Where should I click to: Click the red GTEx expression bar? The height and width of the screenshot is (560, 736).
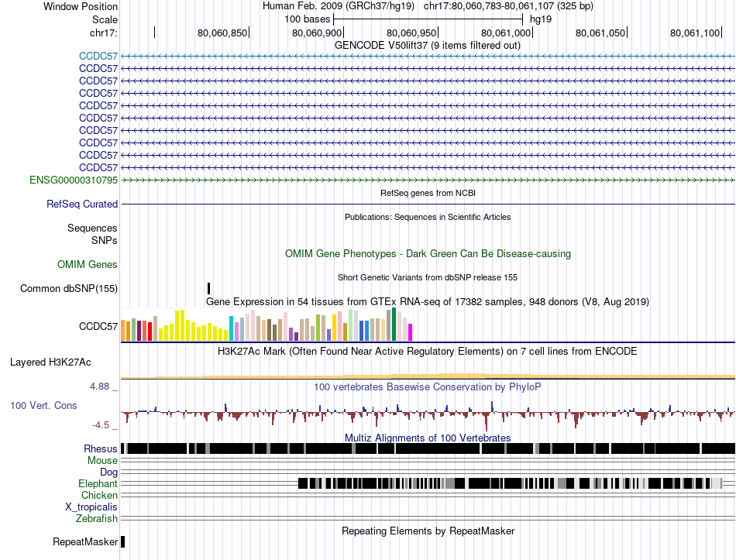click(x=150, y=331)
